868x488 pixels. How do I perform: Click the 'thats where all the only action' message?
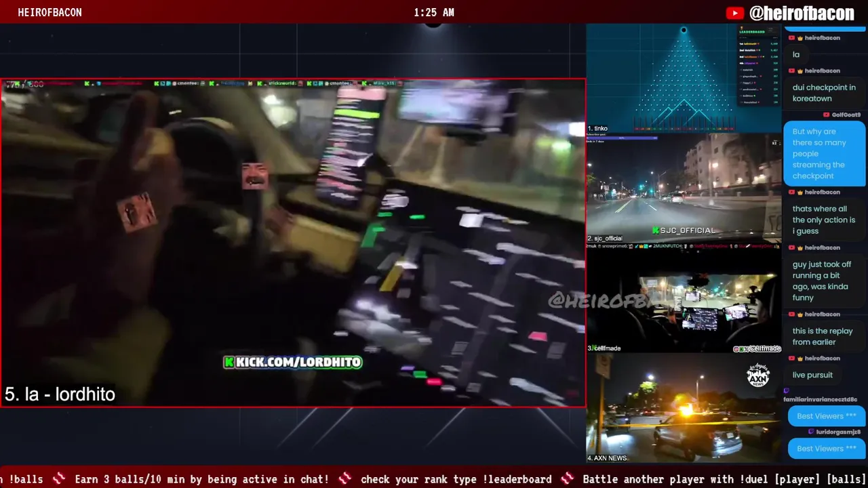(824, 220)
